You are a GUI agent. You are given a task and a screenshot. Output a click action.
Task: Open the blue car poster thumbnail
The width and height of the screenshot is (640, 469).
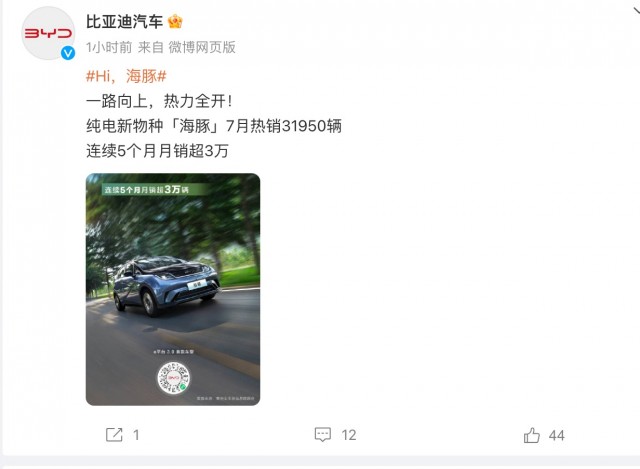pyautogui.click(x=173, y=289)
